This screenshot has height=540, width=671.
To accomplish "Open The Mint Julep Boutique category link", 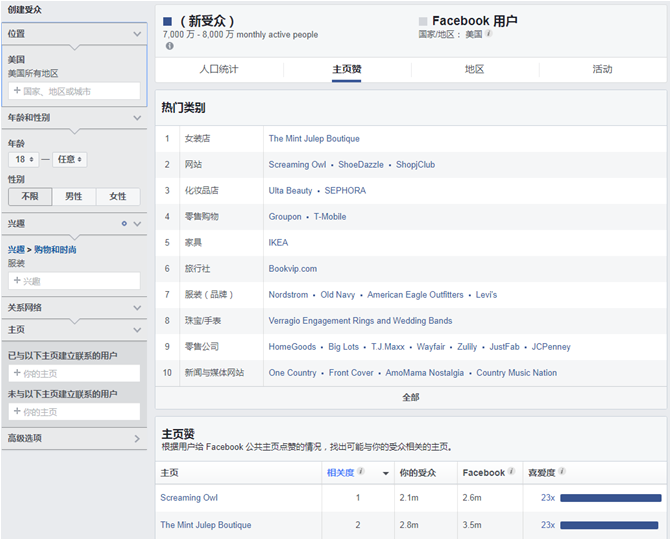I will tap(314, 139).
